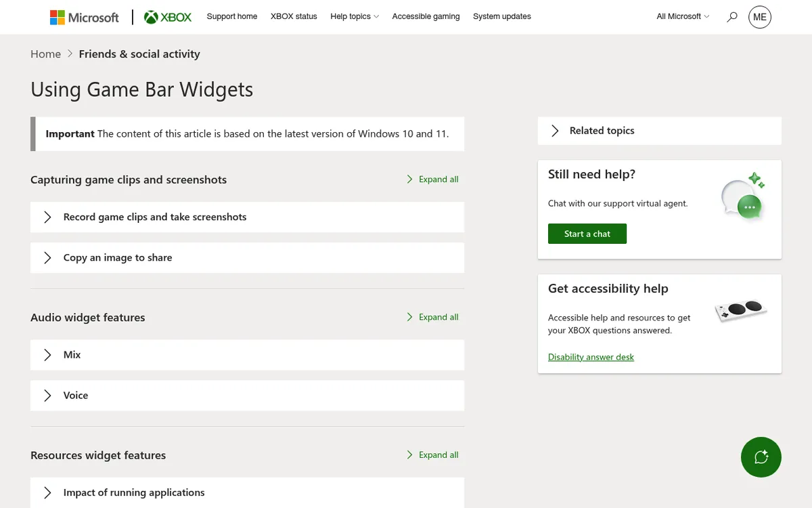Expand Impact of running applications
The width and height of the screenshot is (812, 508).
pos(247,492)
